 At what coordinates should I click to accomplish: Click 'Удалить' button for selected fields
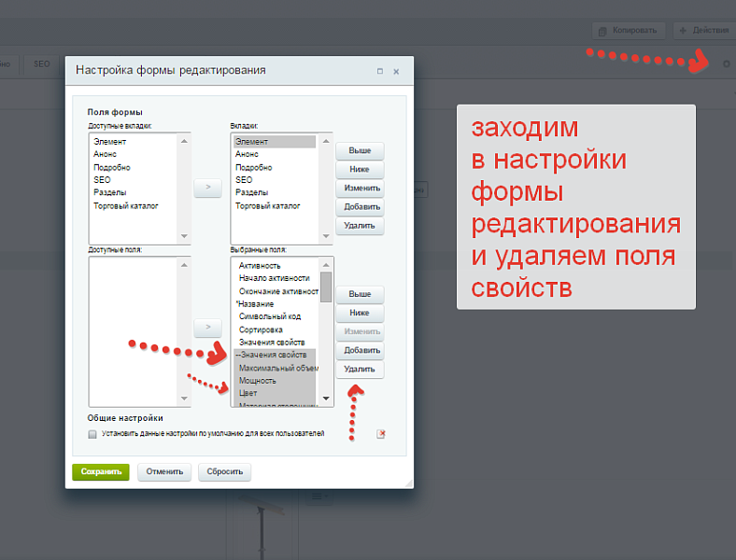click(x=360, y=370)
